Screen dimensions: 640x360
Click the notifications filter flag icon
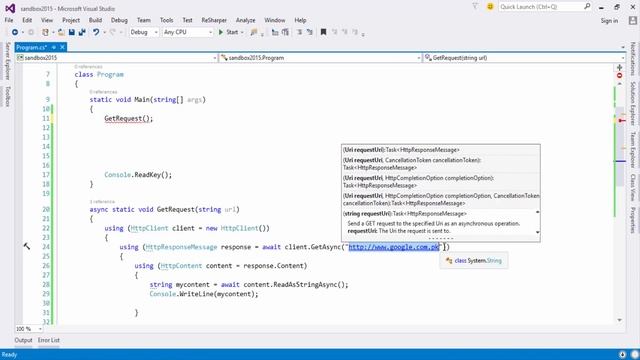coord(475,7)
